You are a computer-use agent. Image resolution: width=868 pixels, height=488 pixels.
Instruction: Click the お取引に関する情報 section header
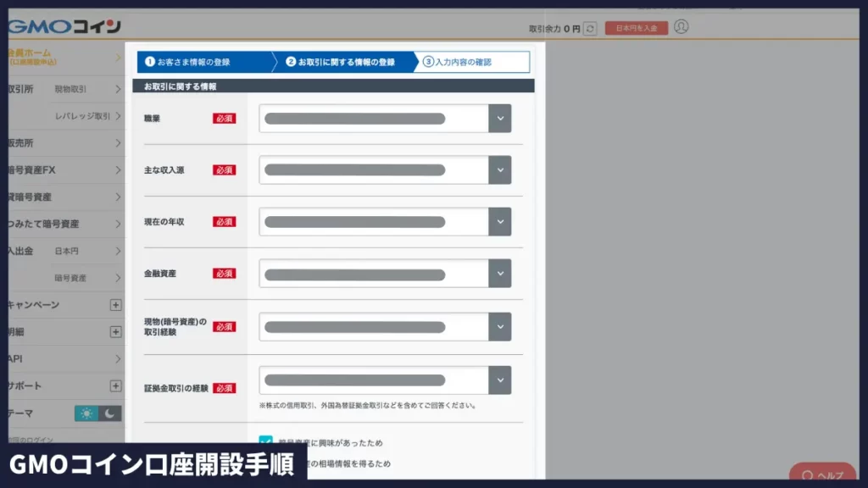[x=333, y=86]
